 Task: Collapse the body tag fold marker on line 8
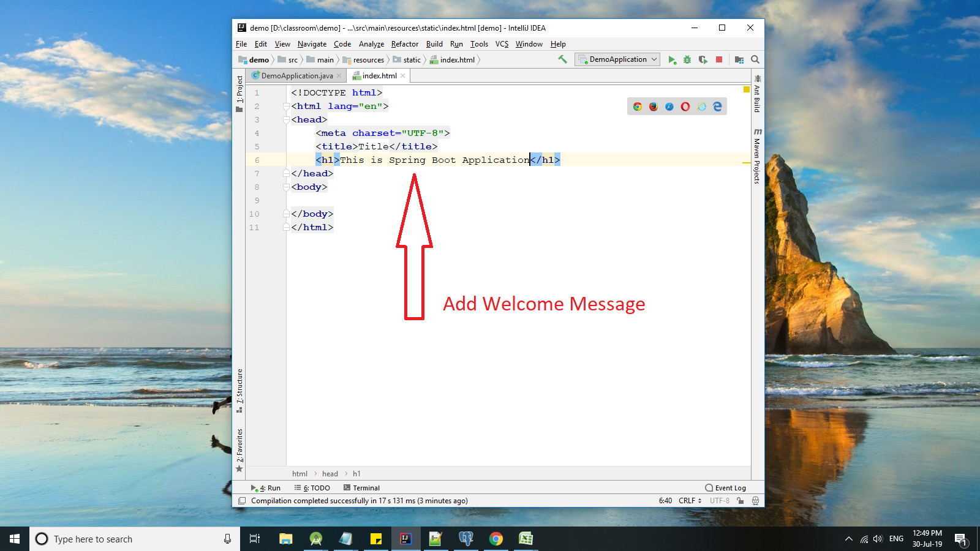click(286, 187)
